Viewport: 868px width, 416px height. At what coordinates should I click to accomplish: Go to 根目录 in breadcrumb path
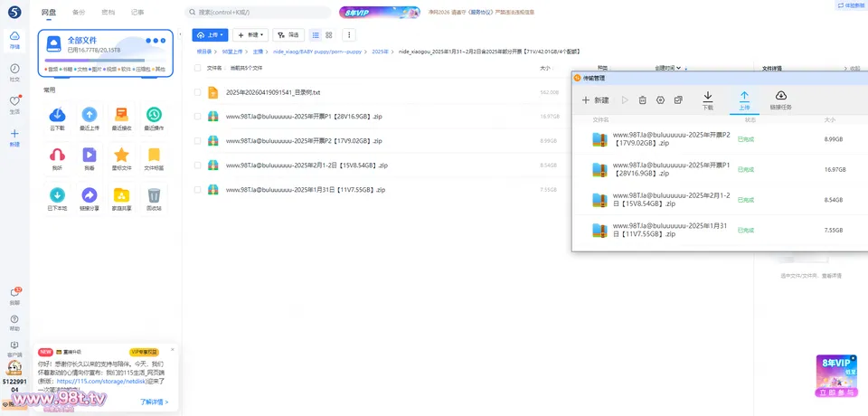point(204,51)
